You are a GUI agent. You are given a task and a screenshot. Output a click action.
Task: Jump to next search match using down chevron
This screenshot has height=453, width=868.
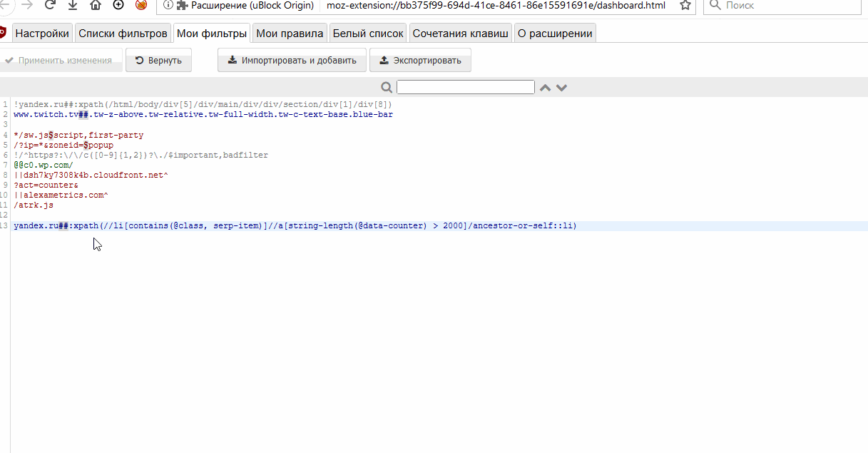tap(561, 88)
